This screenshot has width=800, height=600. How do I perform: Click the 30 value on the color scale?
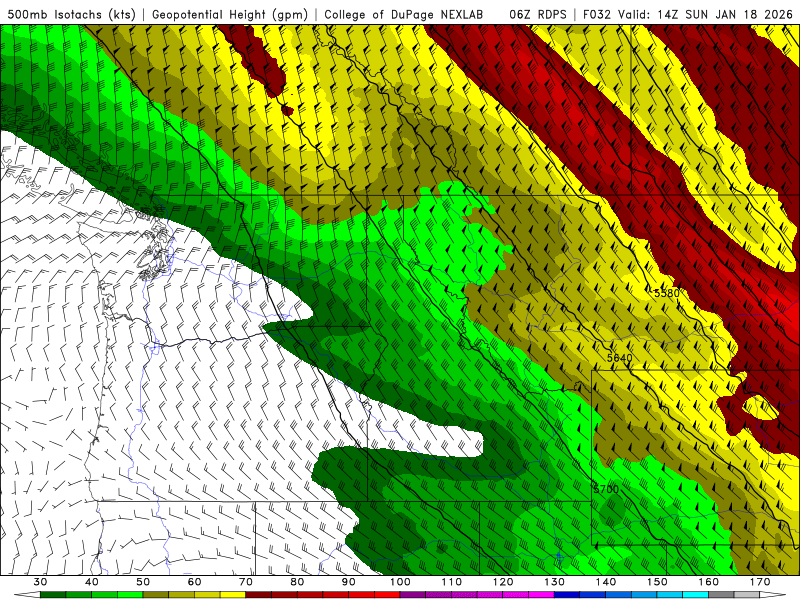[40, 582]
